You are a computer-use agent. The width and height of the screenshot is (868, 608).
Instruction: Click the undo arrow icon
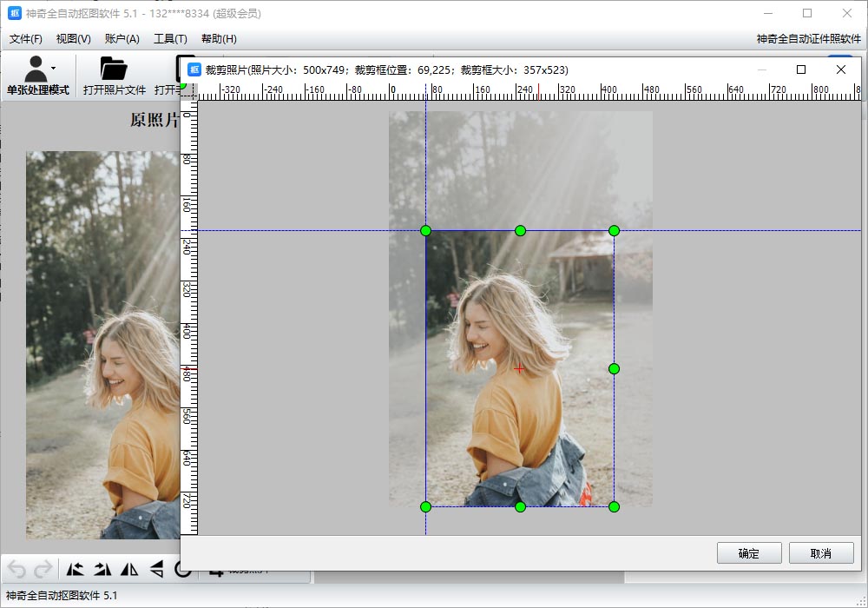(x=16, y=570)
